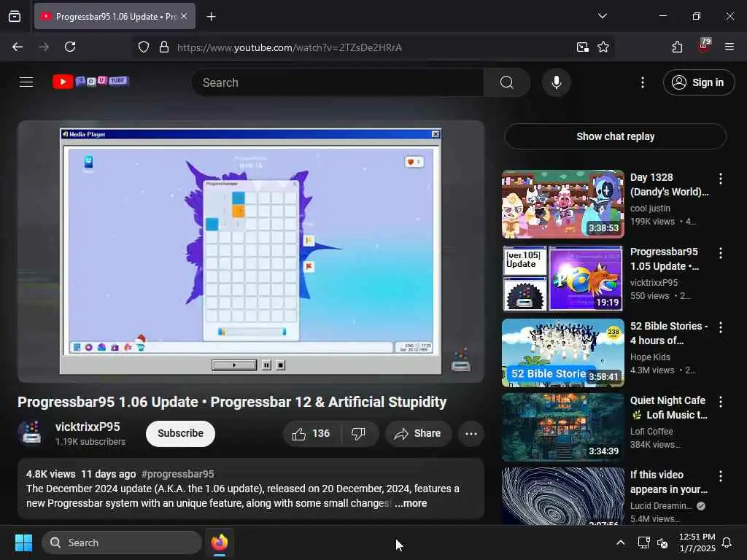Subscribe to vicktrixxP95
Screen dimensions: 747x560
(x=181, y=433)
